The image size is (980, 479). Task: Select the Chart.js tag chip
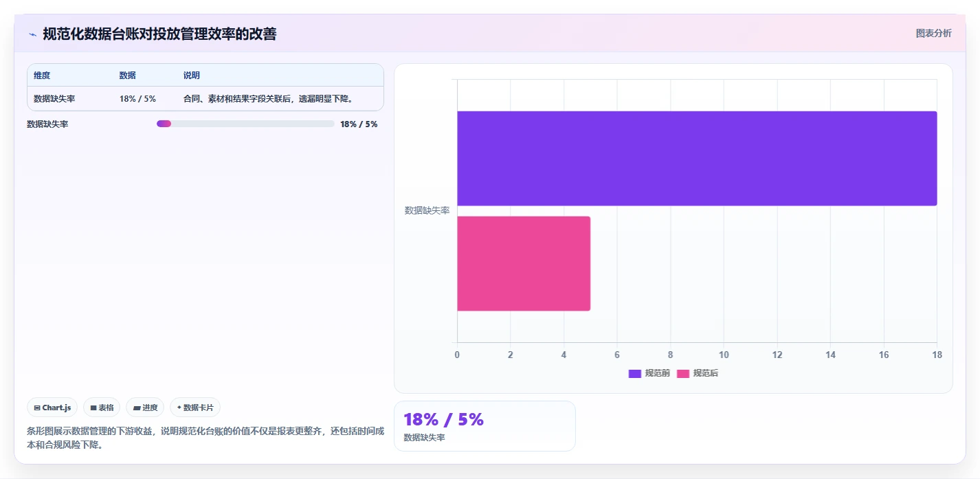pyautogui.click(x=52, y=408)
